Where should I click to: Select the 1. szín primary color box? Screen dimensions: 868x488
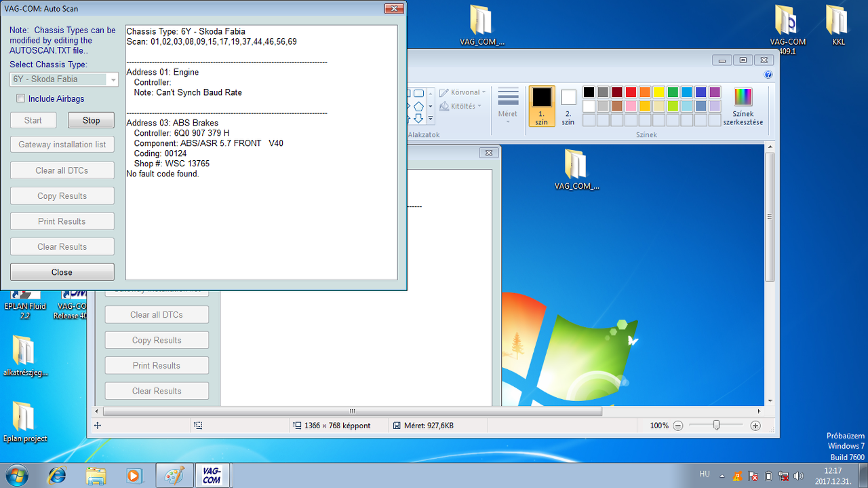(542, 106)
